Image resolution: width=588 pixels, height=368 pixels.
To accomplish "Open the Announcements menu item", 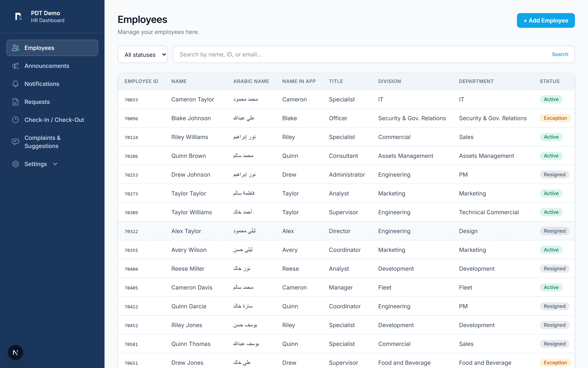I will pyautogui.click(x=52, y=66).
